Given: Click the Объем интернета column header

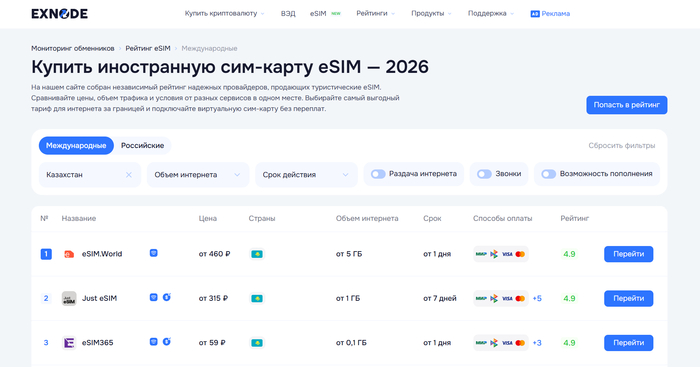Looking at the screenshot, I should [x=367, y=218].
